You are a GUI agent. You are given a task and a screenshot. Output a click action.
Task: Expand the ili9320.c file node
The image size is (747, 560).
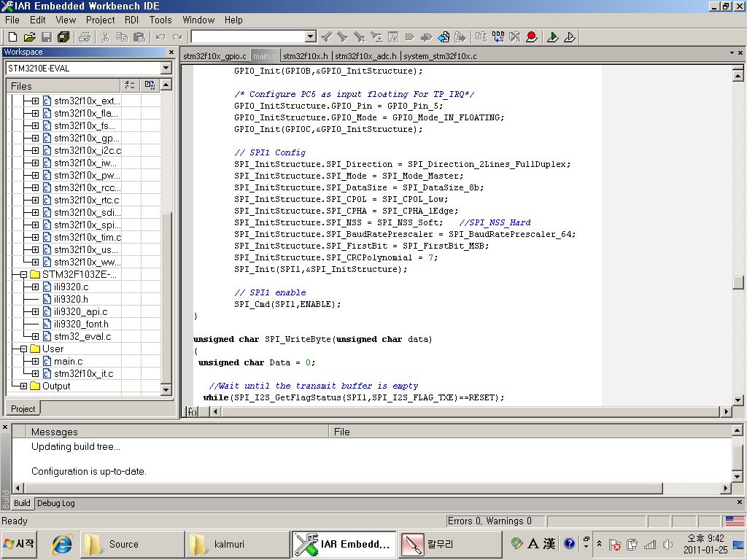[35, 287]
